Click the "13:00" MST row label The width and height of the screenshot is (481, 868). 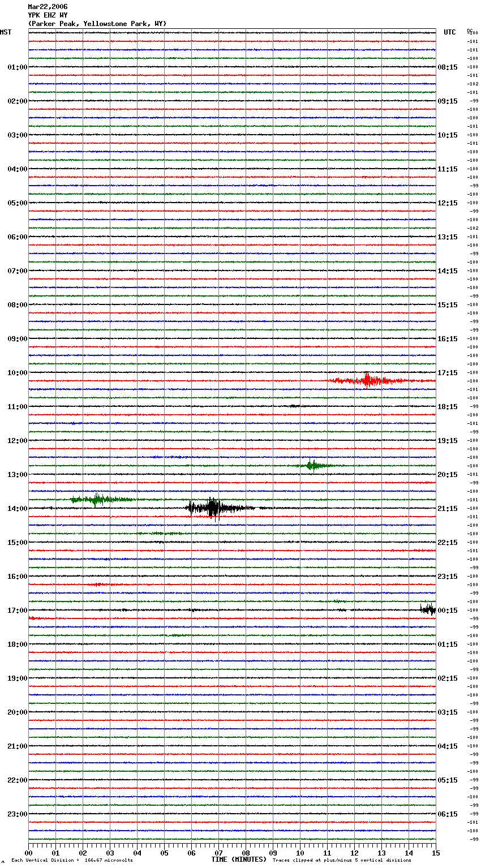pyautogui.click(x=17, y=475)
